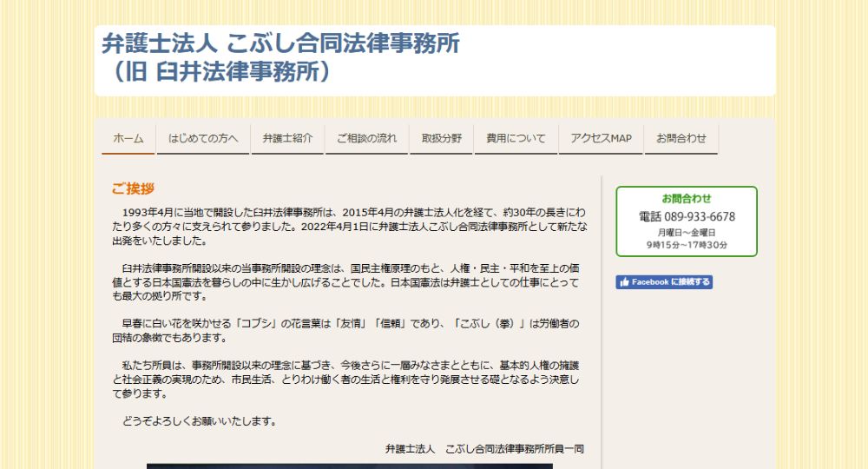The height and width of the screenshot is (469, 868).
Task: Click the orange ご挨拶 heading
Action: point(133,188)
